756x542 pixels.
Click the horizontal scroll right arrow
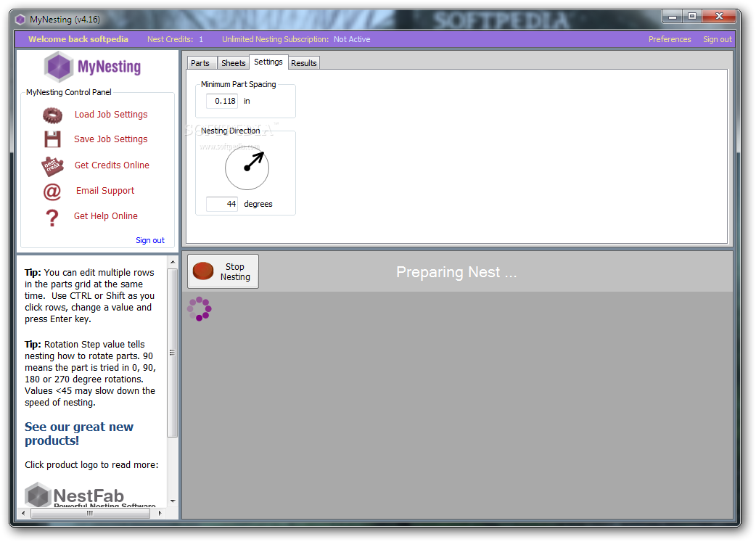click(160, 514)
